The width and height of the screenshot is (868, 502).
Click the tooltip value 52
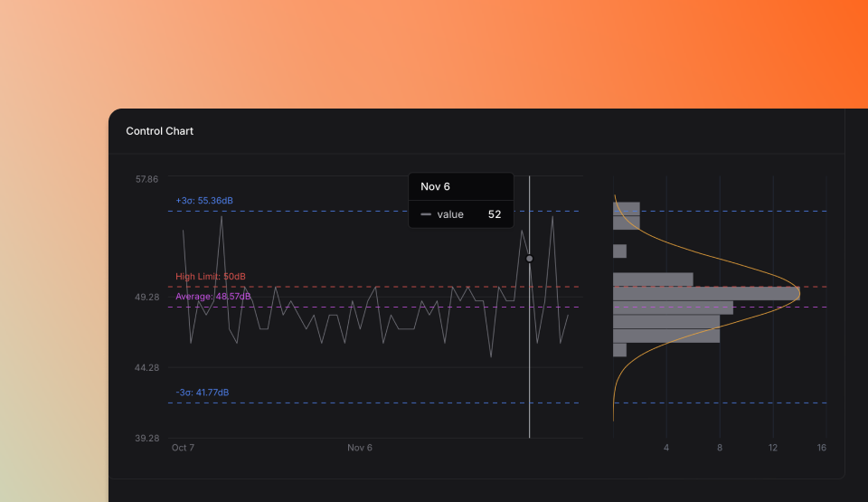495,214
